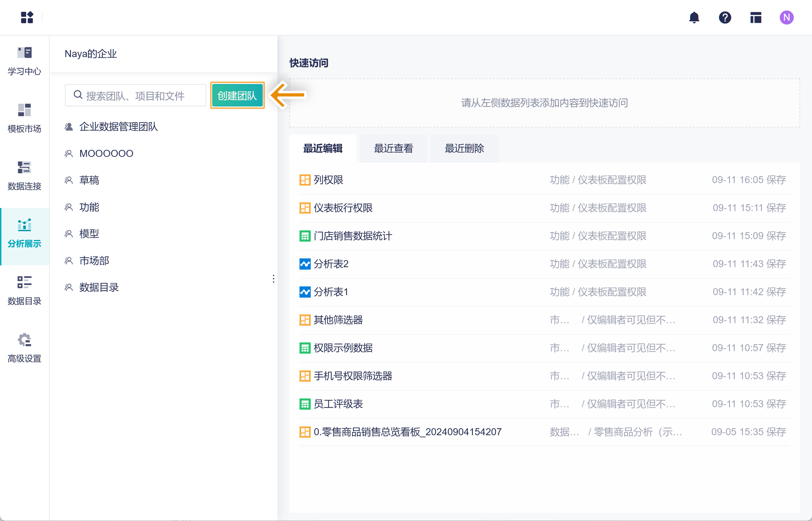Screen dimensions: 812x521
Task: Open the layout panel icon in header
Action: [756, 18]
